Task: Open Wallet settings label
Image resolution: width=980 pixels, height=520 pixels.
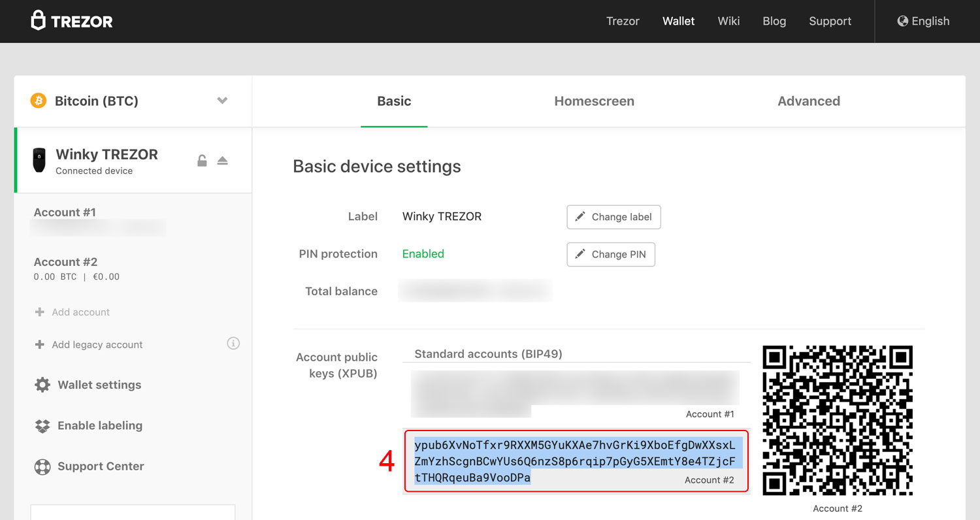Action: (x=99, y=385)
